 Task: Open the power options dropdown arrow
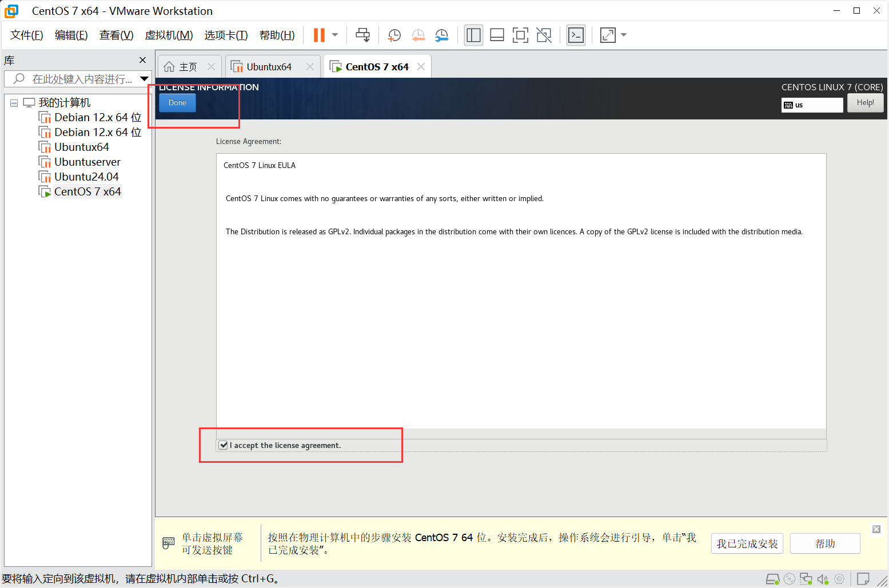(x=335, y=35)
